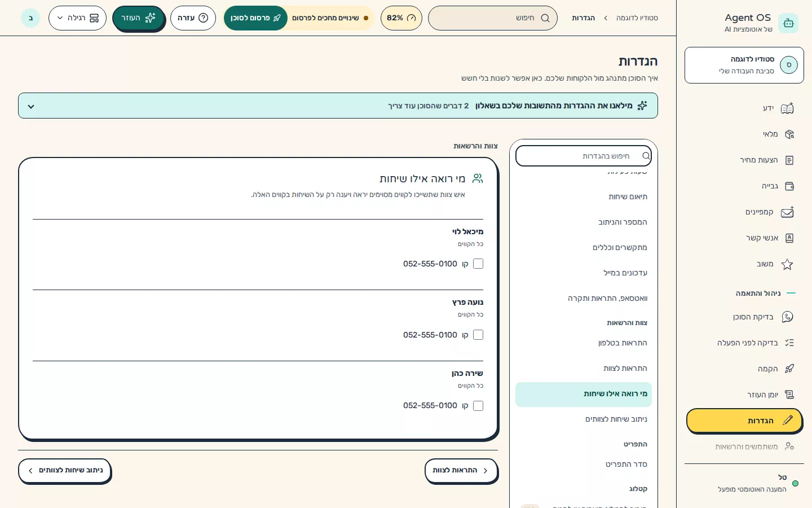Open הצעות מחיר in the sidebar
Viewport: 812px width, 508px height.
(x=744, y=160)
